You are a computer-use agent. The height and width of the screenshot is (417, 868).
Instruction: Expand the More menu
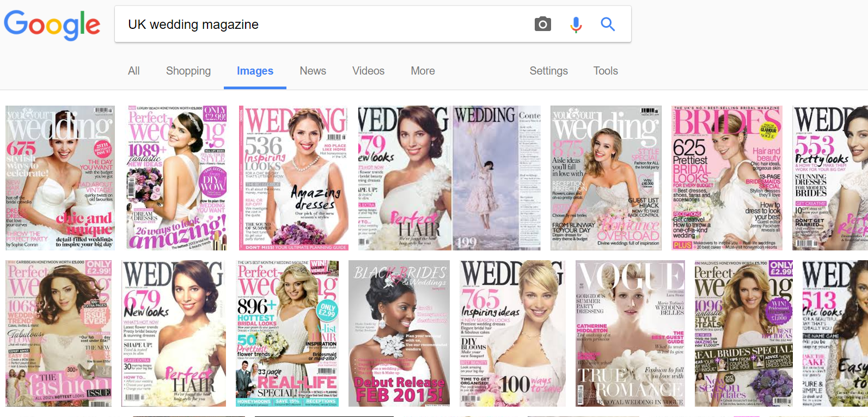[423, 71]
